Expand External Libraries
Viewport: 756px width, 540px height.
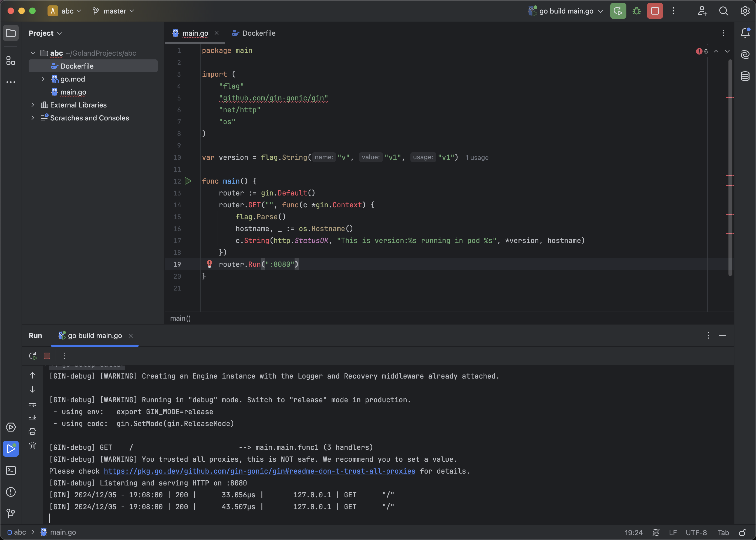point(33,105)
